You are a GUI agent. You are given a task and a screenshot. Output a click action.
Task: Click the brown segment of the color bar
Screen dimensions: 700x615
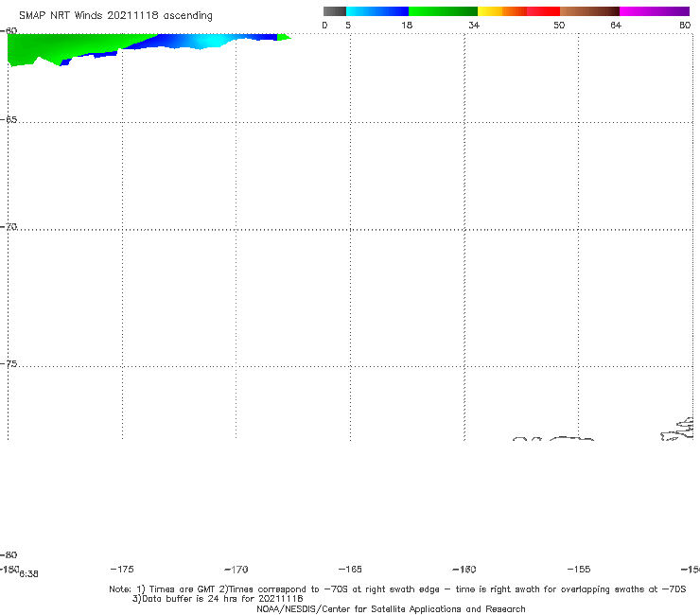point(589,11)
